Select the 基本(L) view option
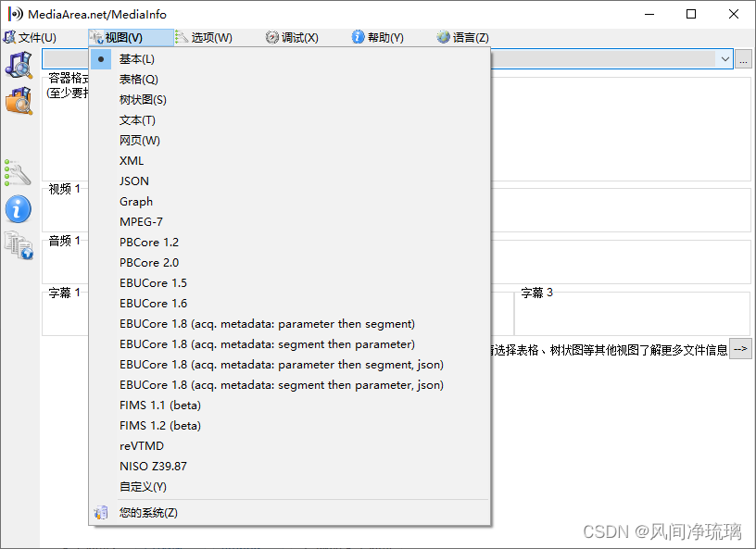This screenshot has width=756, height=549. tap(289, 59)
